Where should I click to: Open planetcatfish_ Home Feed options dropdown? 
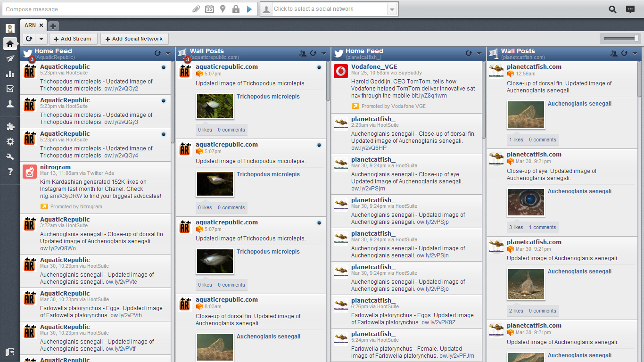click(x=479, y=54)
